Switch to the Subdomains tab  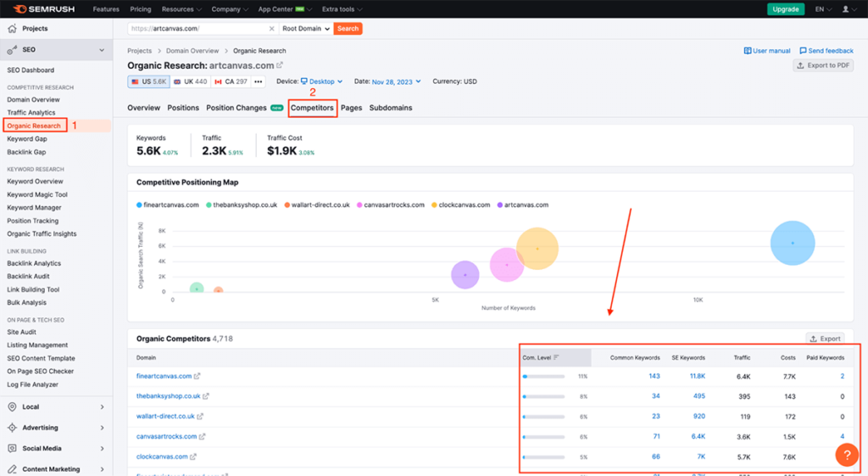pyautogui.click(x=391, y=108)
